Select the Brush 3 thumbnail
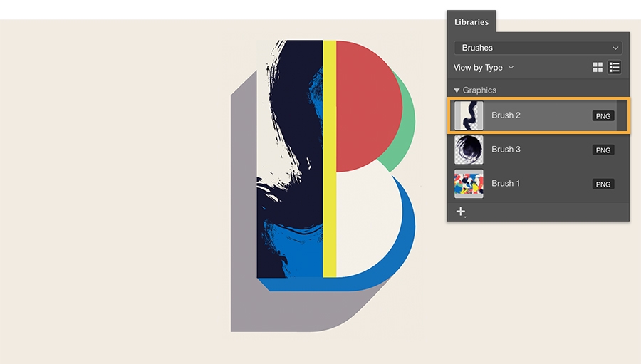 click(x=469, y=150)
